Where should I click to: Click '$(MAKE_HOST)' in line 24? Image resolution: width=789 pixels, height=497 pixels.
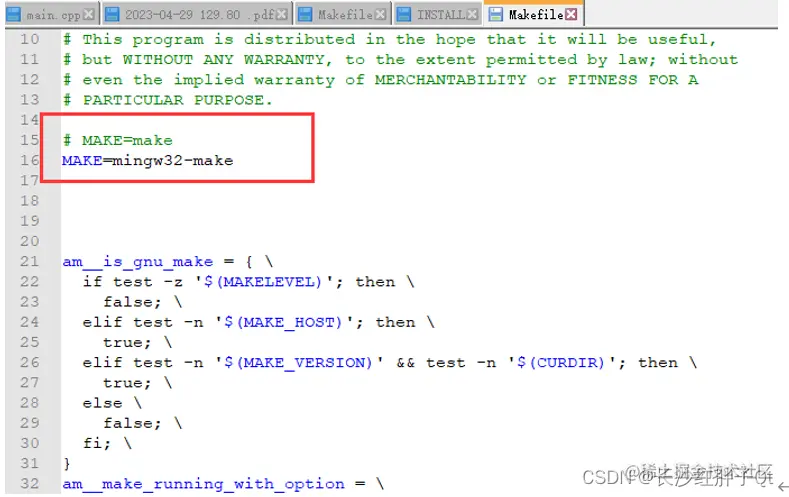point(282,322)
